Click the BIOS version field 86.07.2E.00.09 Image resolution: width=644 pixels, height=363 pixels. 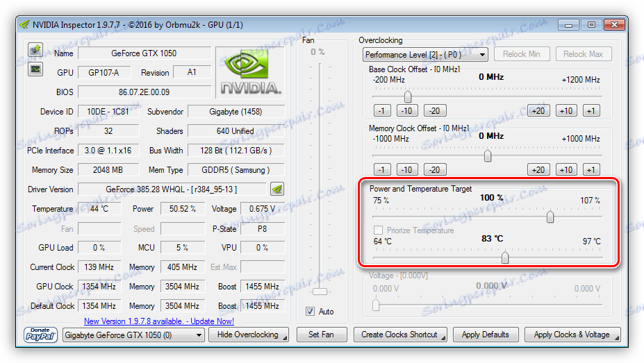[x=145, y=92]
